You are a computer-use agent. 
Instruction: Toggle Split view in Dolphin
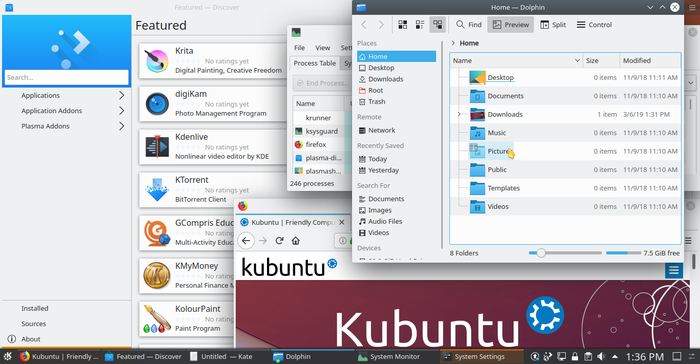(x=553, y=25)
